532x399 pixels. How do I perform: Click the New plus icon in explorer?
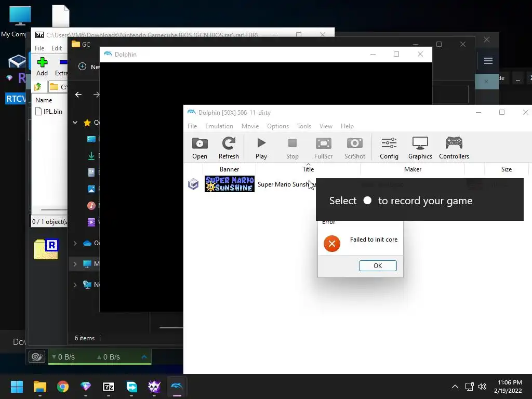[83, 66]
